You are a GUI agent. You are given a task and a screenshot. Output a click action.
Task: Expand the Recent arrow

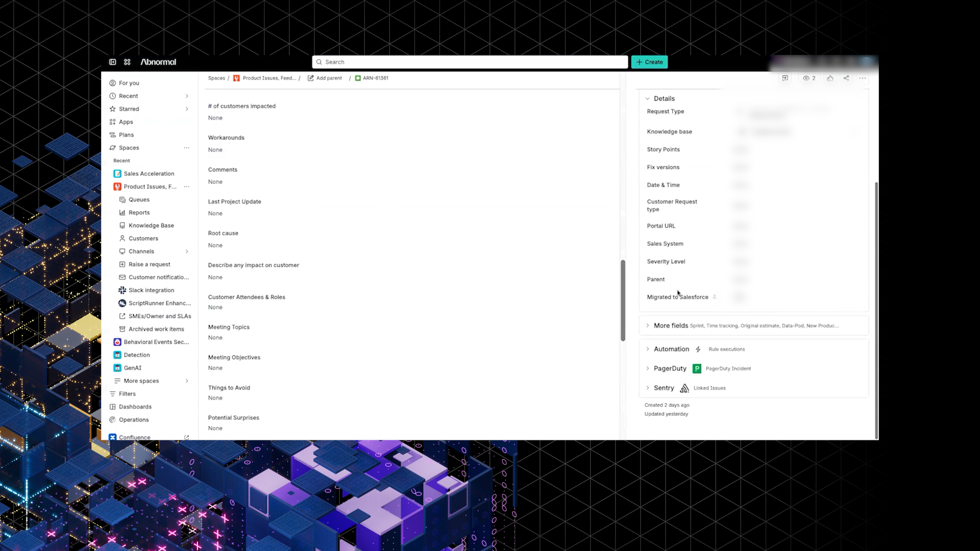tap(187, 96)
